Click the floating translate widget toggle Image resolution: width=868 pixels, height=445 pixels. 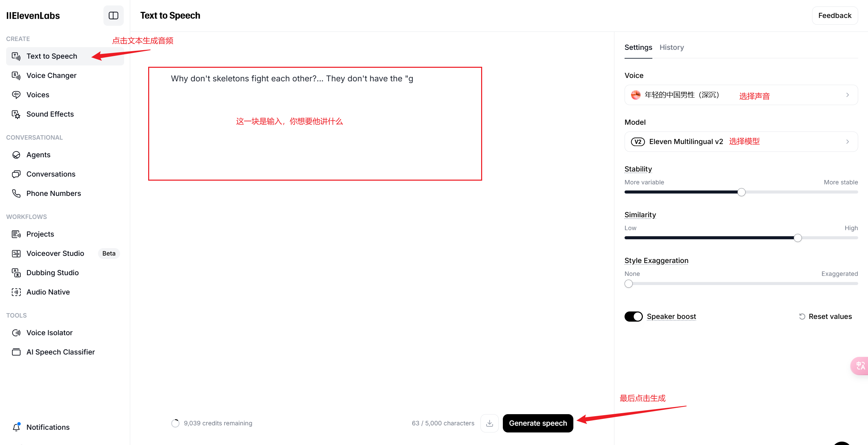(860, 366)
